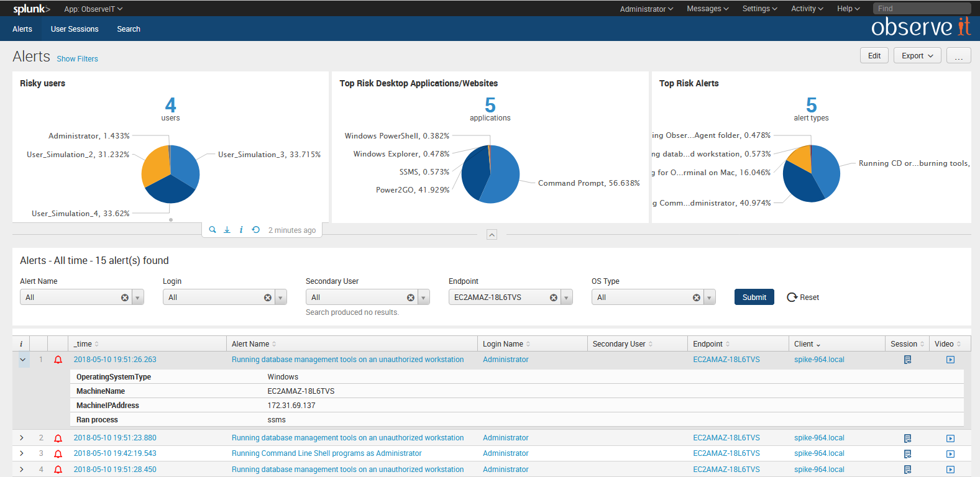Open the Alert Name filter dropdown

(x=138, y=298)
